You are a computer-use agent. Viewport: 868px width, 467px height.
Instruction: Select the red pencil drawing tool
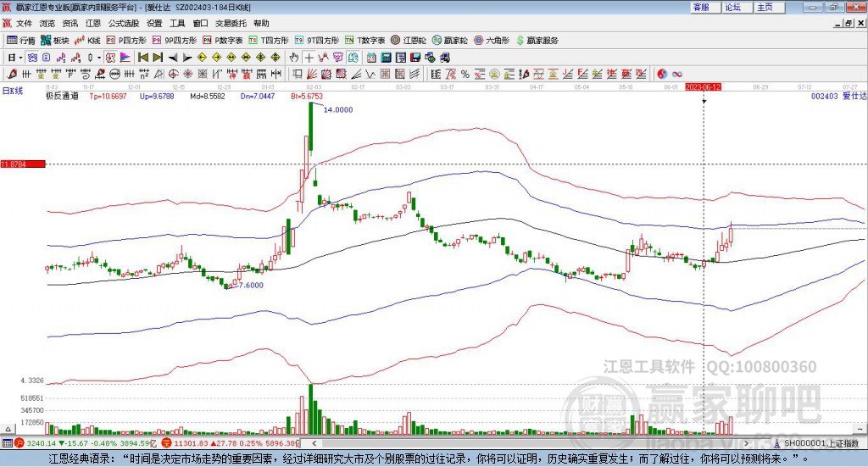[x=12, y=74]
